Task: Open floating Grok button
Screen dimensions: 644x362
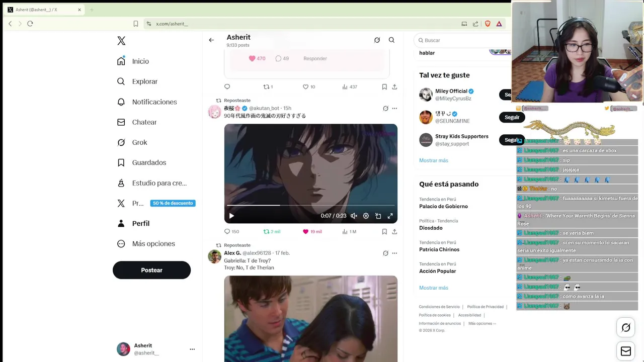Action: (x=626, y=328)
